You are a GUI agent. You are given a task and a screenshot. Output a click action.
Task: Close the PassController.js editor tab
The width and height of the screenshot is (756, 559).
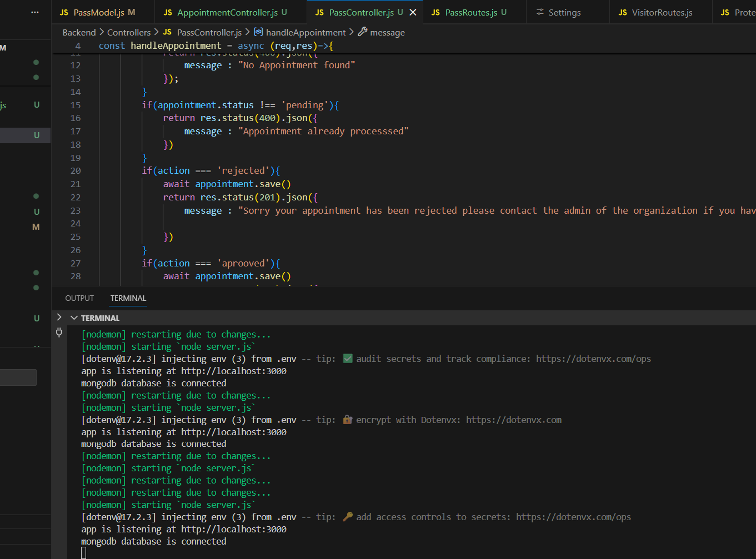413,12
